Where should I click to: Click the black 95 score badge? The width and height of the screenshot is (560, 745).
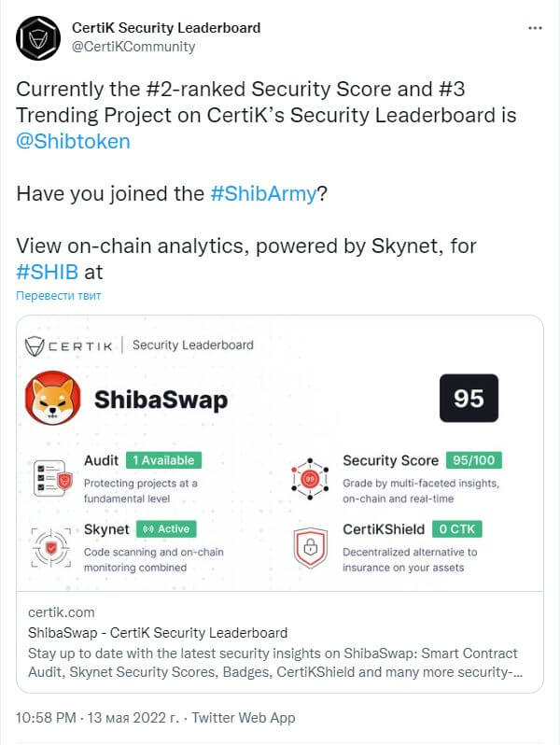coord(469,398)
